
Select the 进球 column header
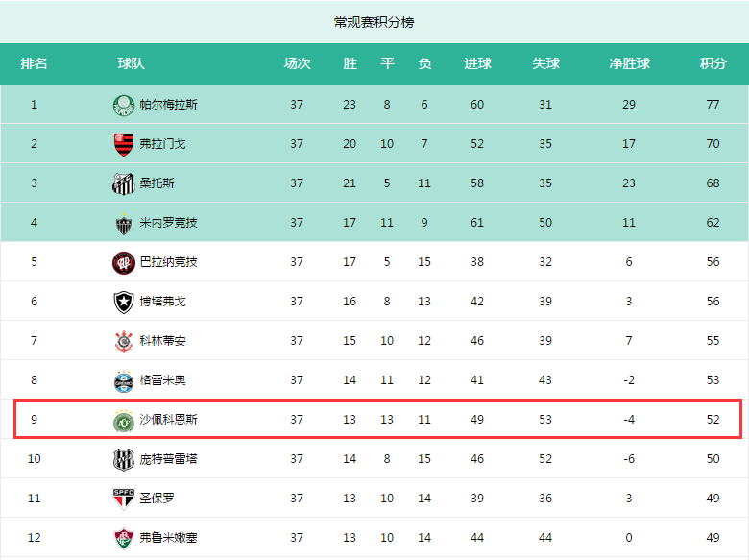coord(477,63)
